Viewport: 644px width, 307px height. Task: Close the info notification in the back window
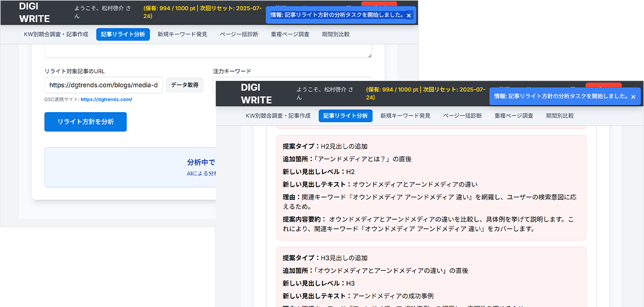coord(409,15)
